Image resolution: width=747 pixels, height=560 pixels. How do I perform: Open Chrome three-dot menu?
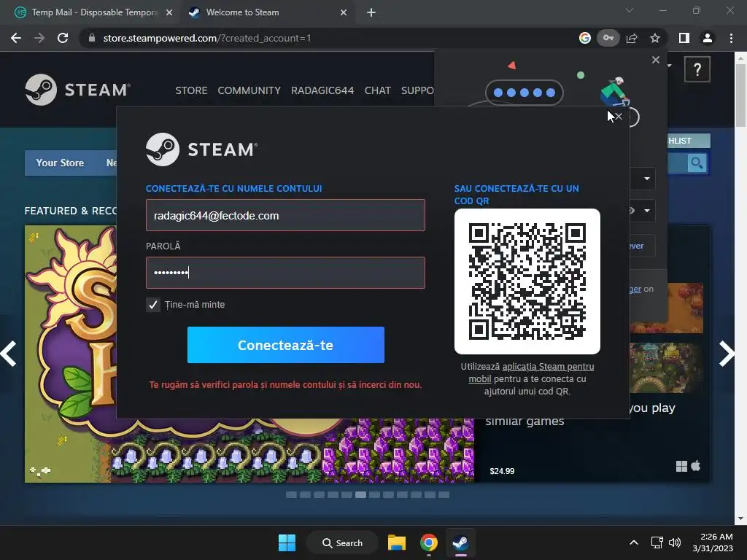pyautogui.click(x=731, y=38)
